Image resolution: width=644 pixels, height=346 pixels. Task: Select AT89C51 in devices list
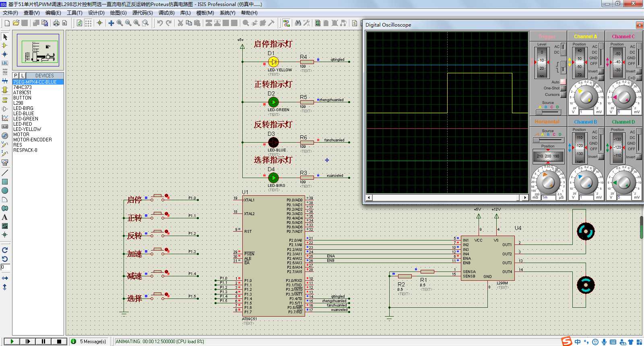(22, 93)
